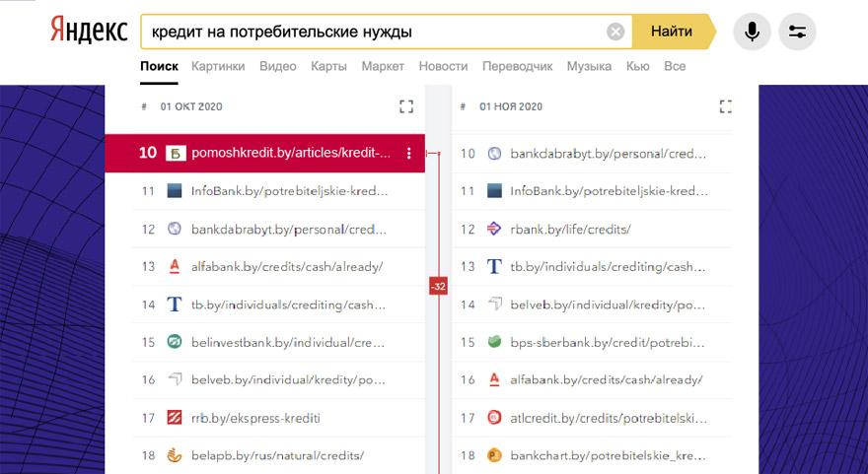Viewport: 868px width, 474px height.
Task: Expand the 01 ОКТ 2020 column fullscreen
Action: click(405, 106)
